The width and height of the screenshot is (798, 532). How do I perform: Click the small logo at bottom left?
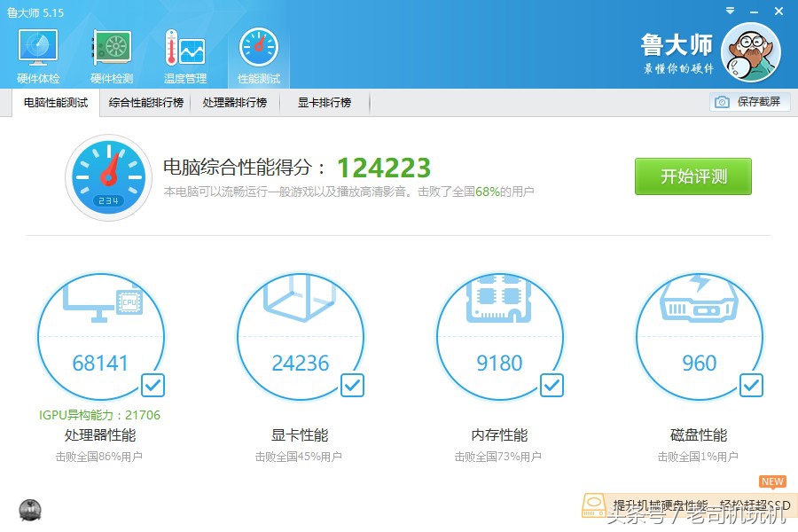[x=30, y=512]
